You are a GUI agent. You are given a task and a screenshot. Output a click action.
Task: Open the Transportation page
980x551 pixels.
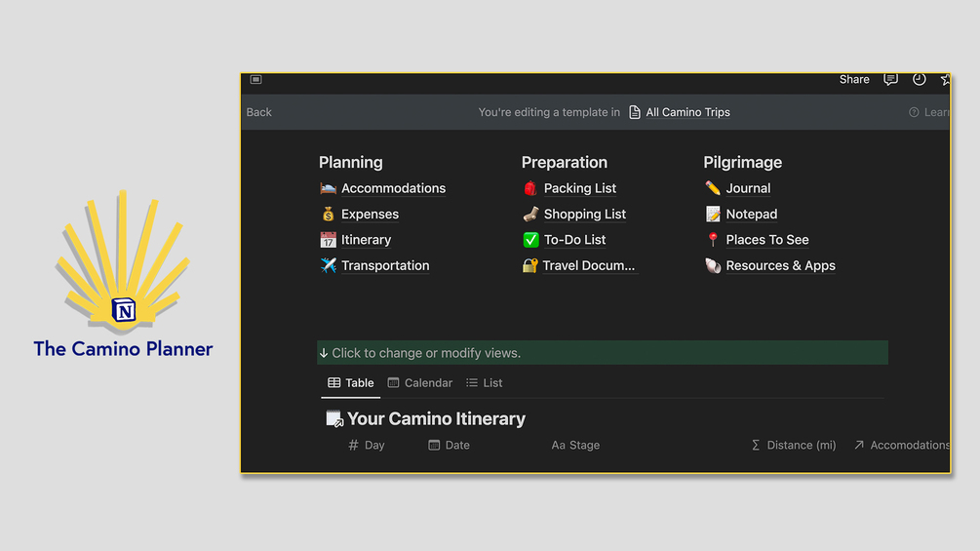point(385,265)
